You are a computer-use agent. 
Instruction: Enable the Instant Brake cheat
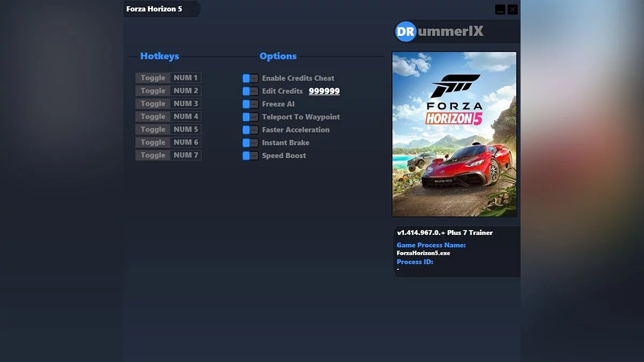click(250, 142)
